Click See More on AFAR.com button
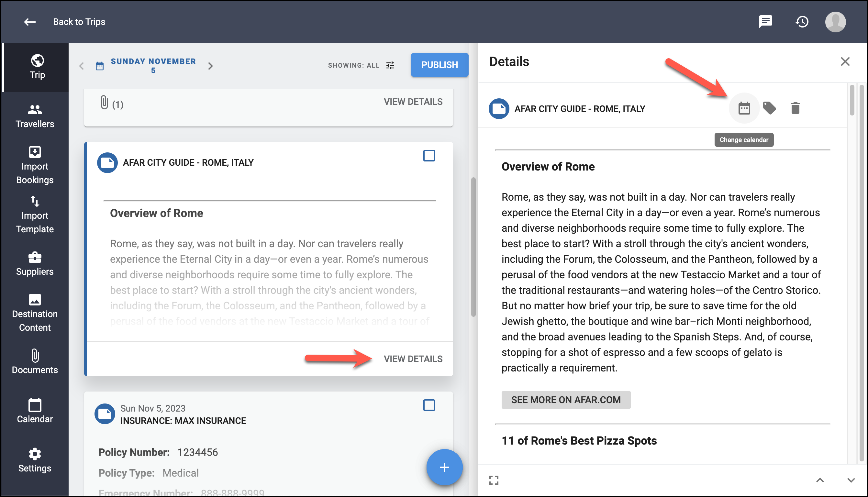This screenshot has width=868, height=497. [566, 400]
